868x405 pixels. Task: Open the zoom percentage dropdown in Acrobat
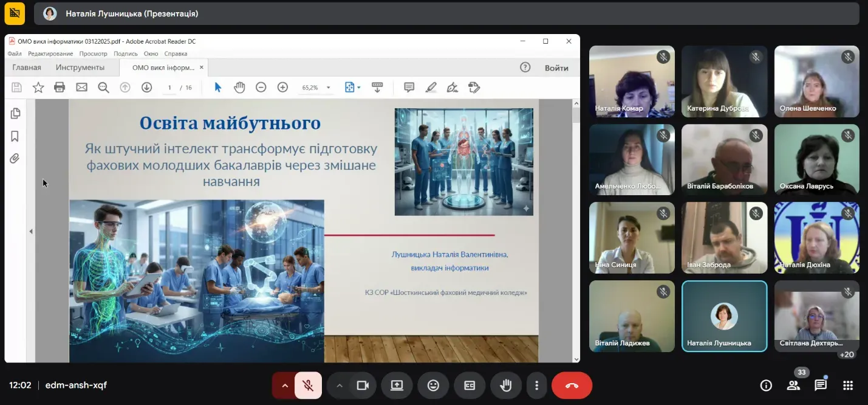(x=329, y=88)
